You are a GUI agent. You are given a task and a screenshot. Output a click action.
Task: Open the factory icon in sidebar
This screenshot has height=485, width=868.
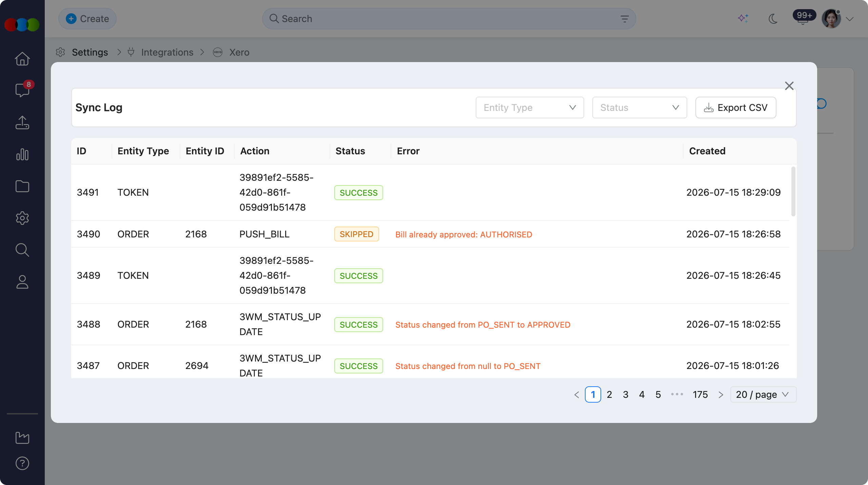[x=22, y=438]
